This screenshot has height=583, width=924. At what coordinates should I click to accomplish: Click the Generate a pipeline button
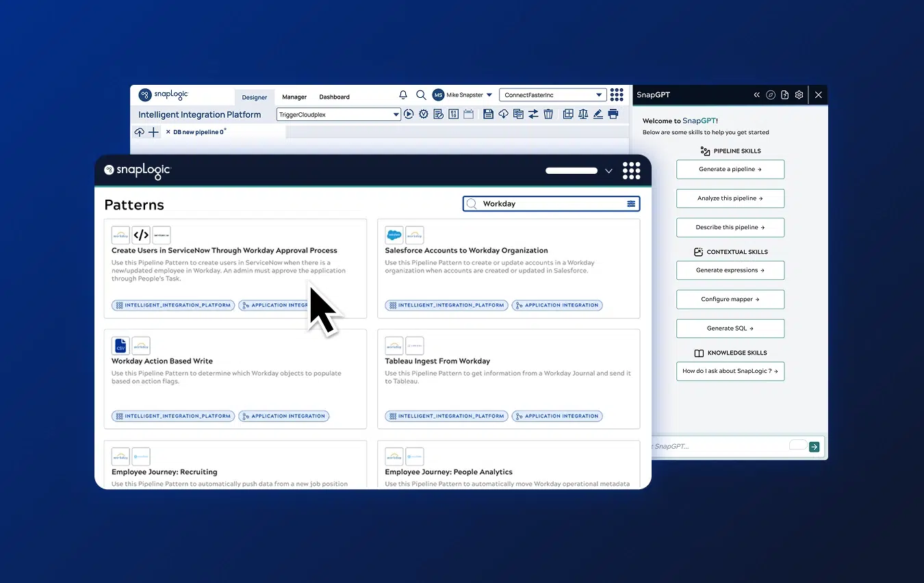[730, 169]
